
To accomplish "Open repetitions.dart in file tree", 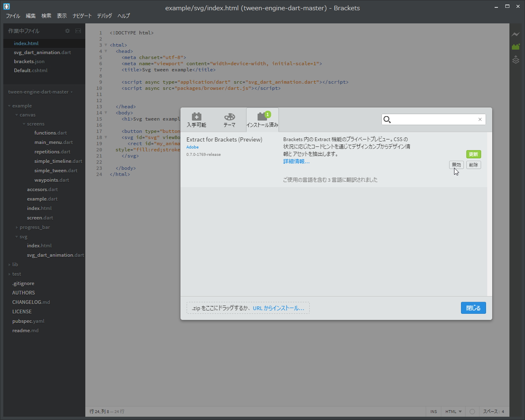I will [x=52, y=152].
